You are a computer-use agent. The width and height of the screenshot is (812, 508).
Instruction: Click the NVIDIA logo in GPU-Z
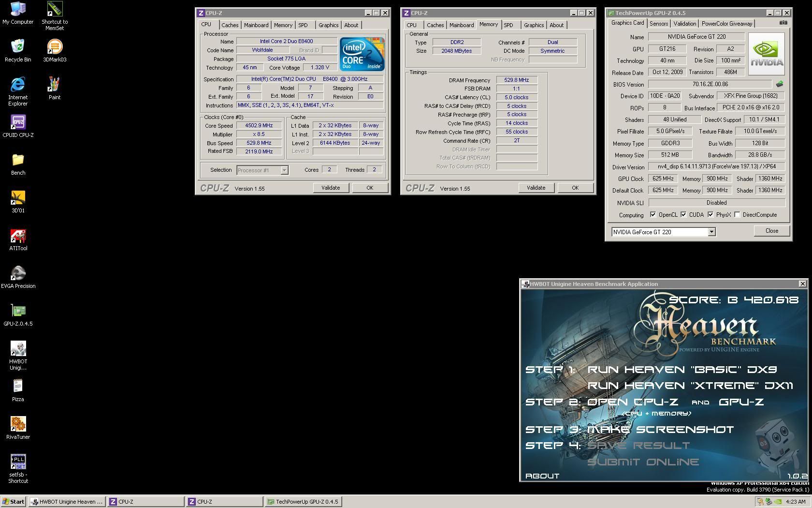coord(767,54)
